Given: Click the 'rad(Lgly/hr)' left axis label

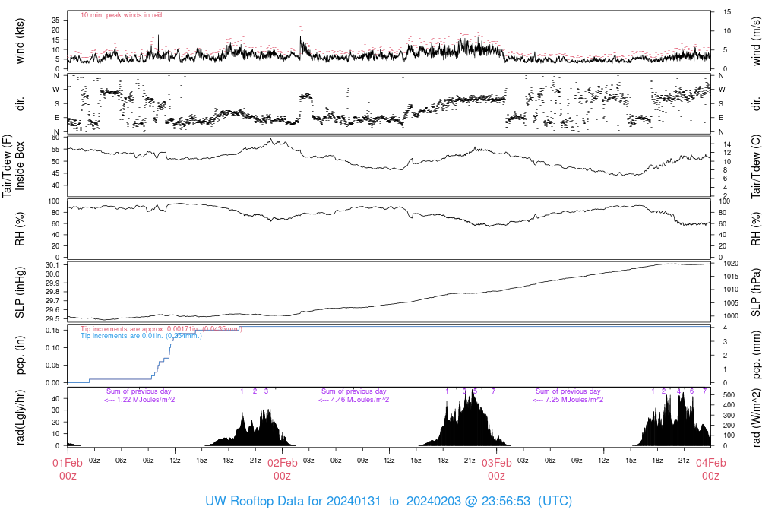Looking at the screenshot, I should (x=21, y=416).
